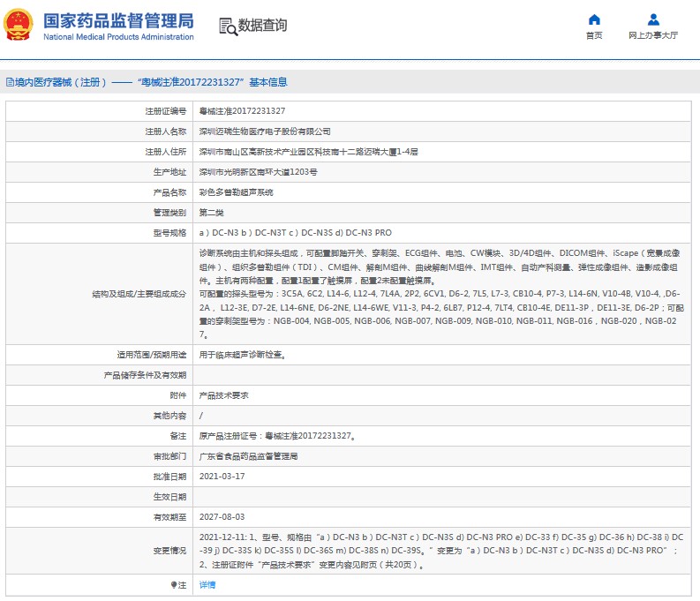Click expiry date 2027-08-03
The height and width of the screenshot is (601, 700).
tap(222, 517)
